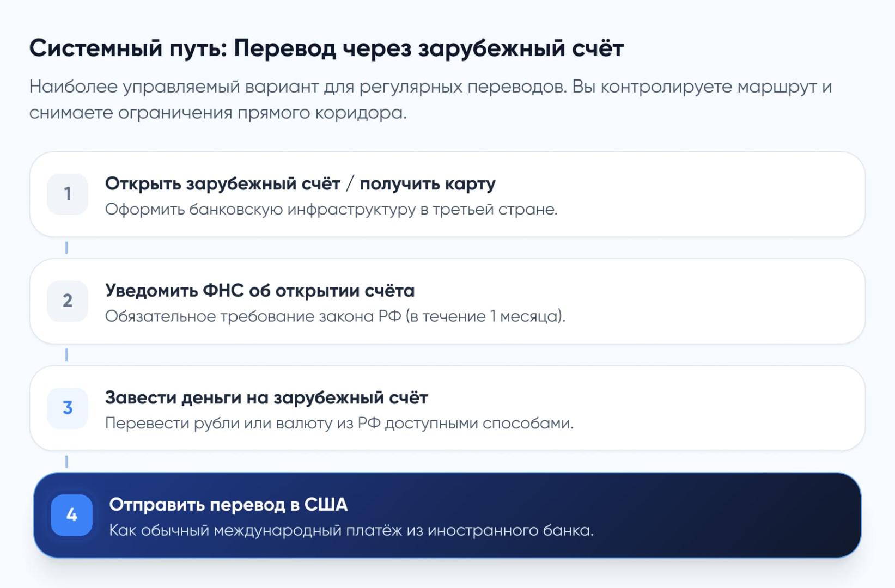Click the connector line between steps 2 and 3
The image size is (895, 588).
pyautogui.click(x=66, y=355)
